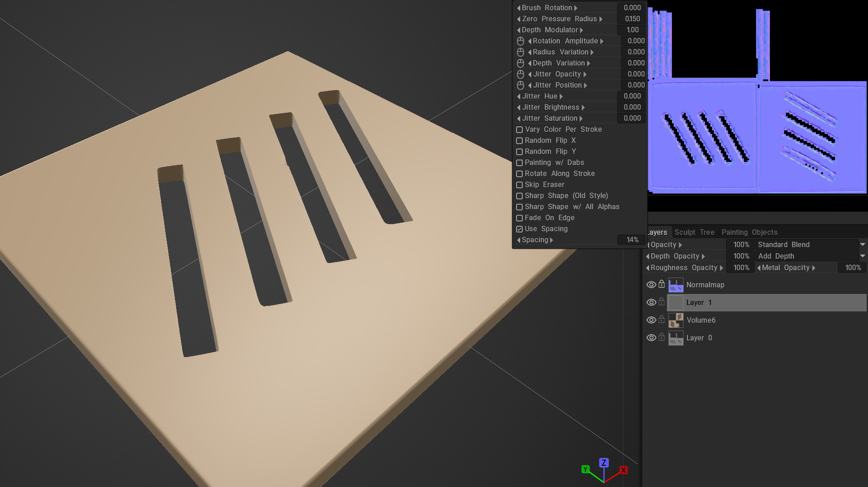Enable Vary Color Per Stroke checkbox
The image size is (868, 487).
[520, 129]
